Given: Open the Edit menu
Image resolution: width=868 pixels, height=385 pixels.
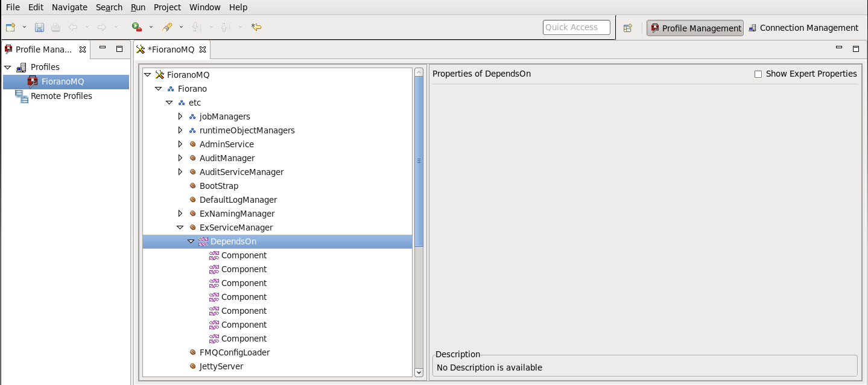Looking at the screenshot, I should point(36,7).
